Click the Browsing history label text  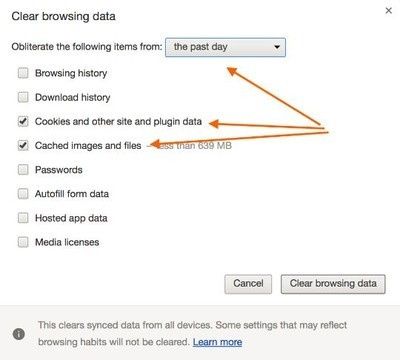[x=71, y=73]
